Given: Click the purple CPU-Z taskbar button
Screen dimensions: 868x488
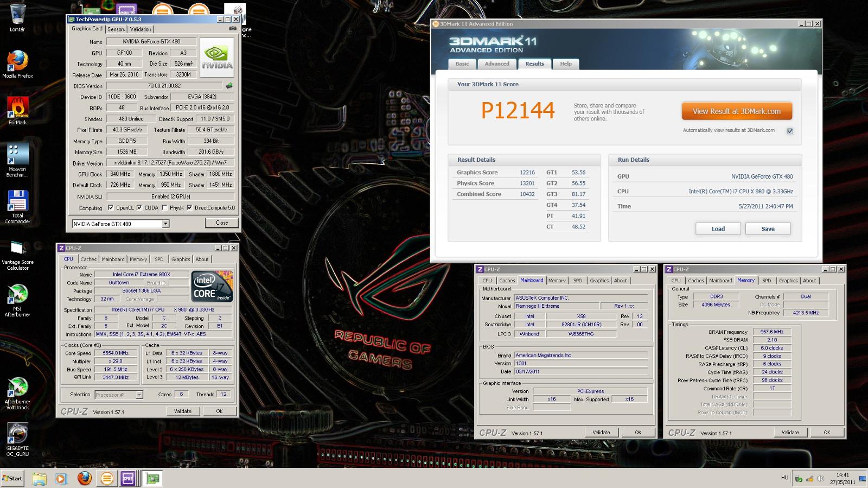Looking at the screenshot, I should tap(128, 478).
